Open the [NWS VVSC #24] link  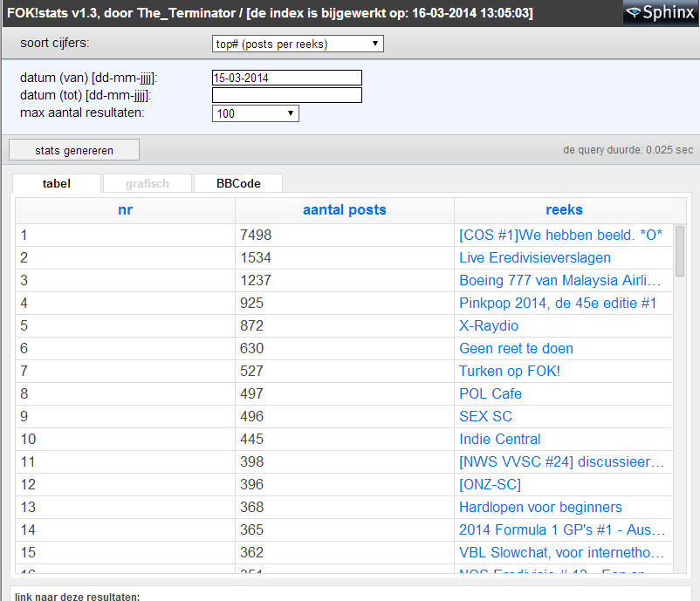coord(561,461)
